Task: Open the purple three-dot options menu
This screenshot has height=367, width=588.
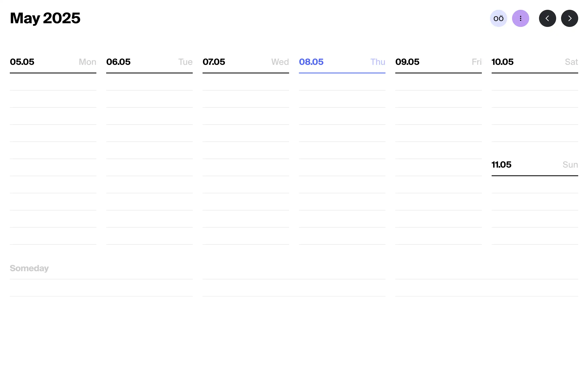Action: pos(520,18)
